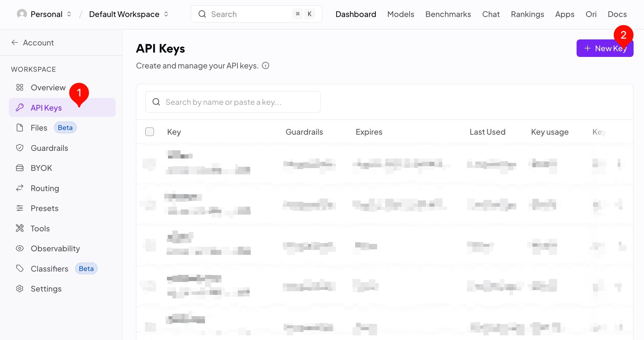
Task: Open Presets in sidebar
Action: [x=62, y=208]
